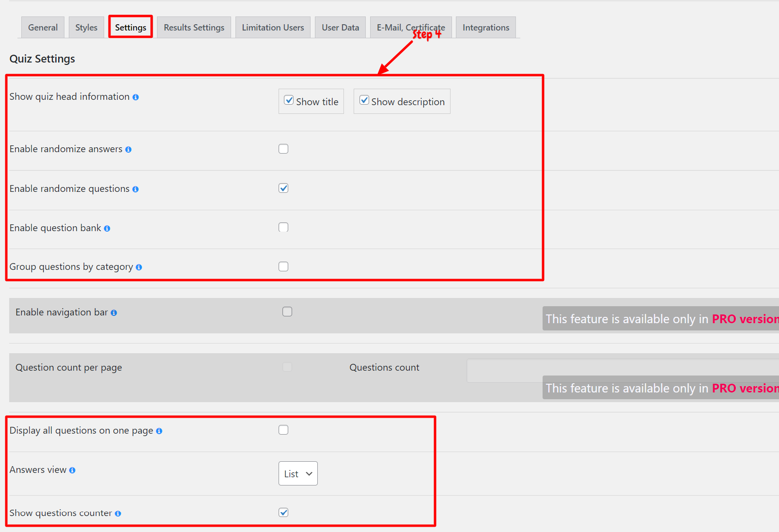Click info icon next to Enable navigation bar
Image resolution: width=779 pixels, height=532 pixels.
point(114,313)
